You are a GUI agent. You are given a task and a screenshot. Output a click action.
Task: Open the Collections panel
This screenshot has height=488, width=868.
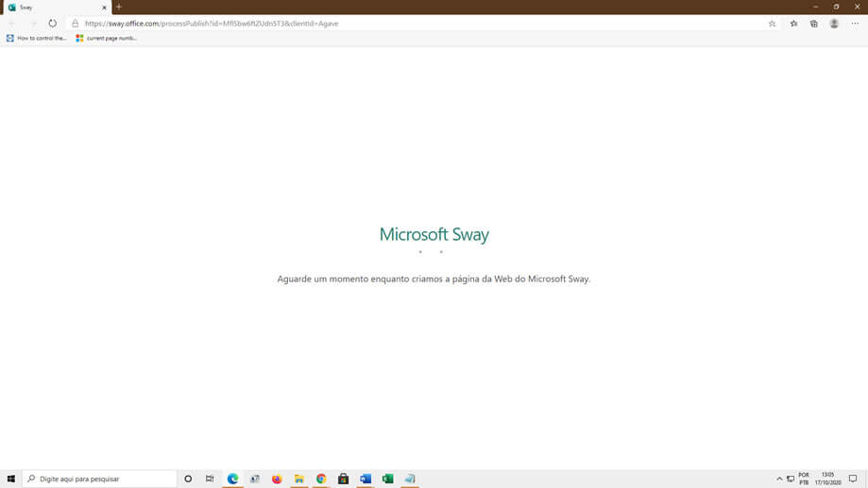[814, 24]
